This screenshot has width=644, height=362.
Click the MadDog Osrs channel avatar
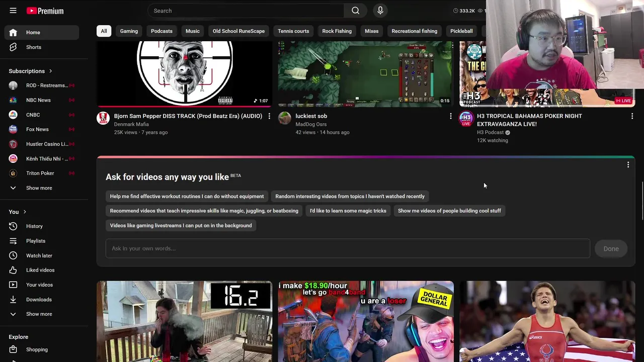click(285, 118)
